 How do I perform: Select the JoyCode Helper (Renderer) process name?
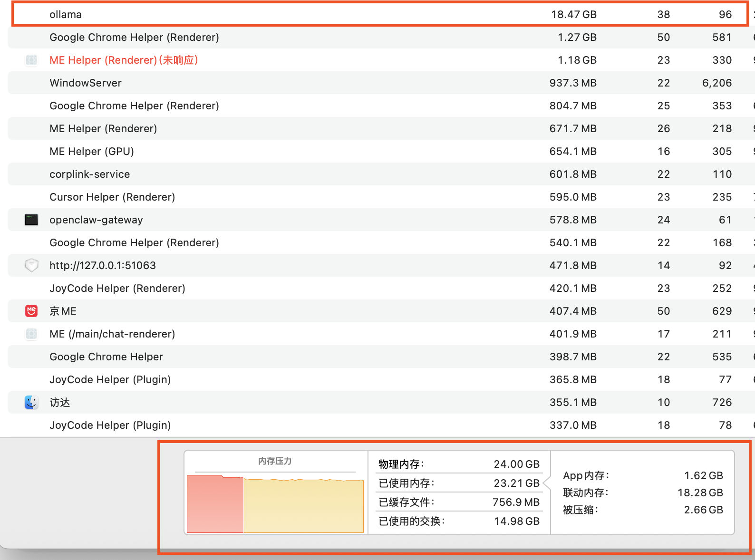click(117, 288)
